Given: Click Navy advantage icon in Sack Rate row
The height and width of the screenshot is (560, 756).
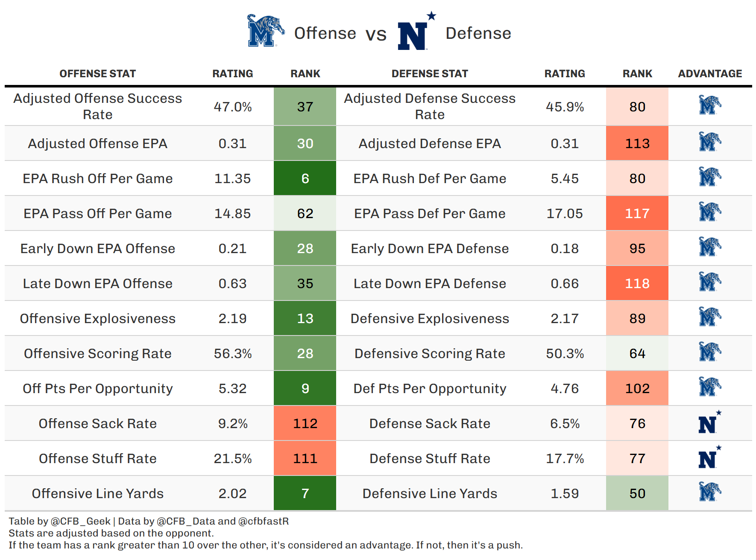Looking at the screenshot, I should [709, 423].
